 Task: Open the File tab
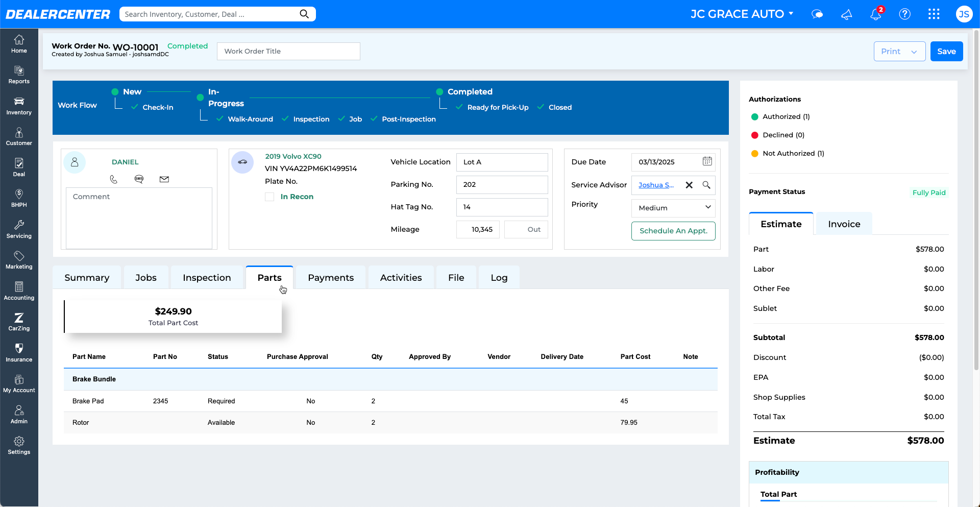coord(456,277)
